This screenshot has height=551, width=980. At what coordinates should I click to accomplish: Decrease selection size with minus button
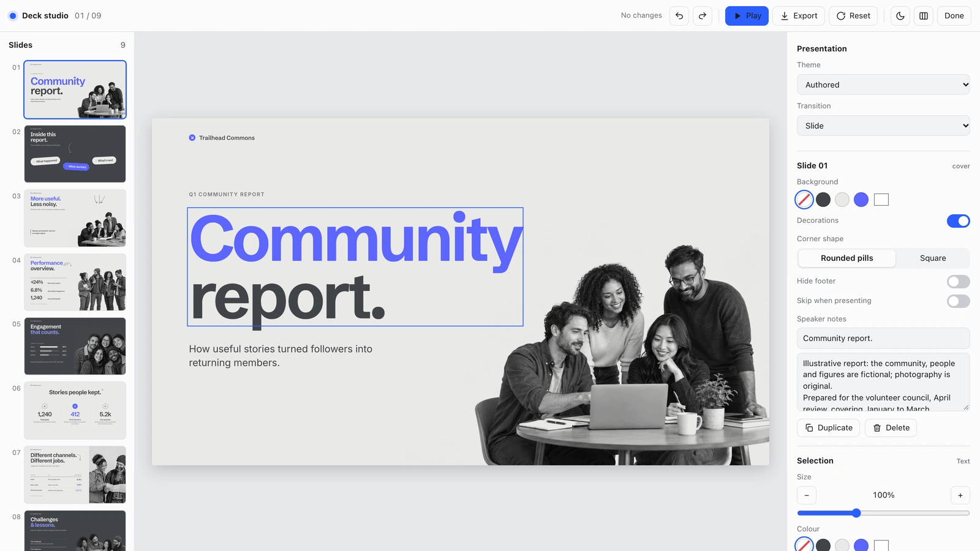click(x=807, y=495)
